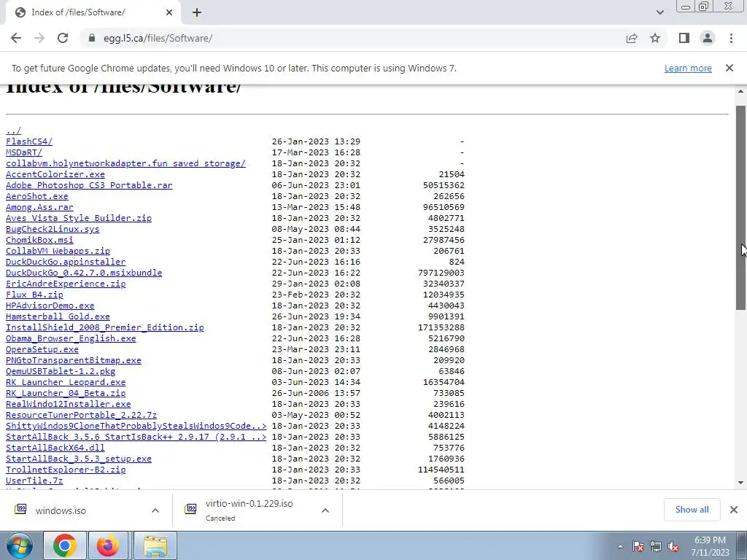Click Learn more about Chrome updates
Image resolution: width=747 pixels, height=560 pixels.
(x=688, y=68)
